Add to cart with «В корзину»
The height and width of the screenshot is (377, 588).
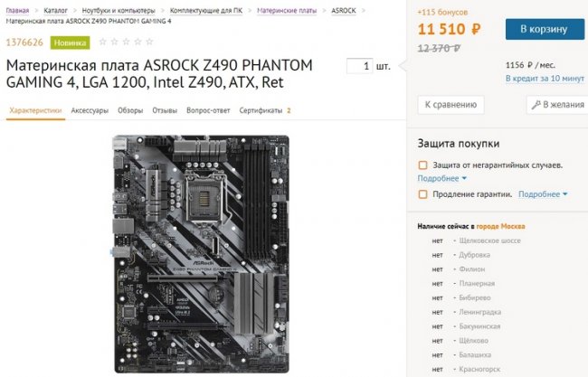(x=543, y=29)
